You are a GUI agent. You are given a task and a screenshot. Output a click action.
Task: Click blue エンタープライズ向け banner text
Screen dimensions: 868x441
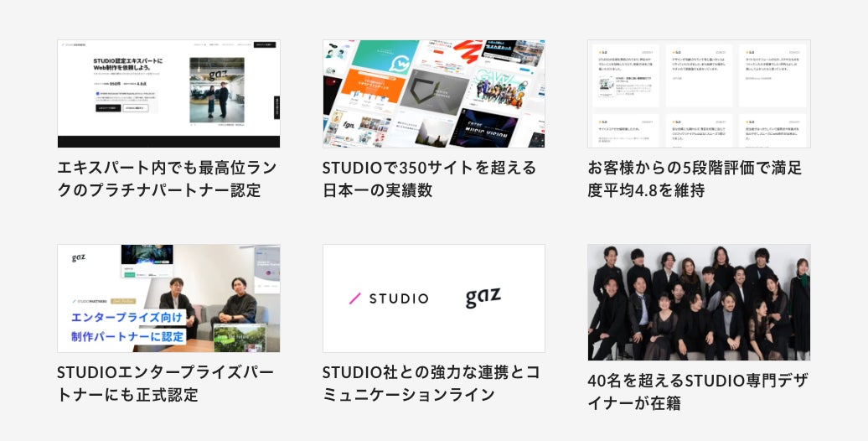coord(127,318)
